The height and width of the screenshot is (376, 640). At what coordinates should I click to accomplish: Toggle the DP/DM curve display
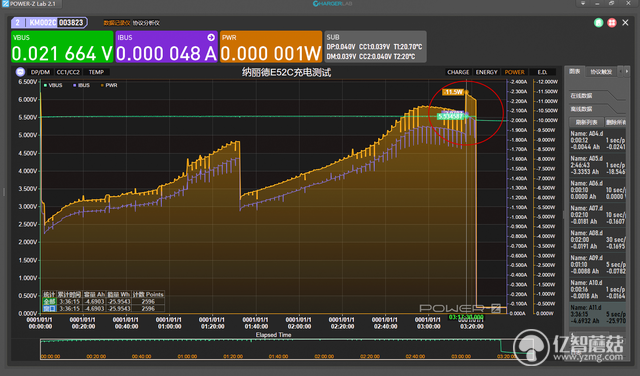tap(40, 72)
